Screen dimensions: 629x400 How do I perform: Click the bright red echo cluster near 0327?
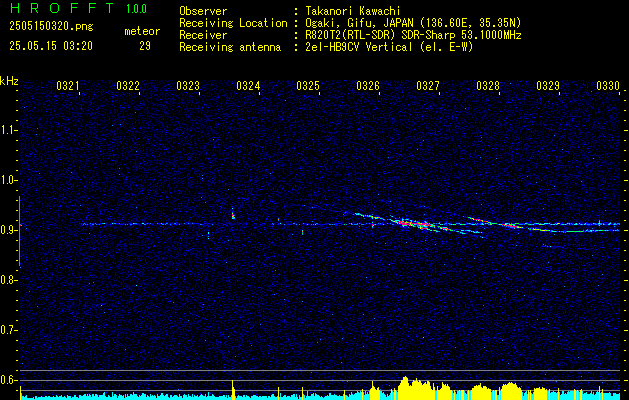coord(415,223)
